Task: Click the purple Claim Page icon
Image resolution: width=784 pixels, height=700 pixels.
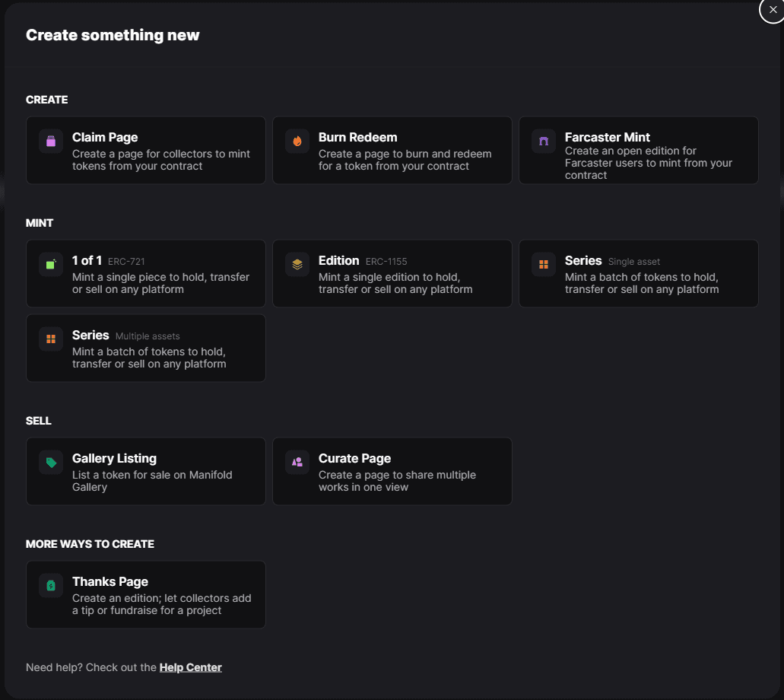Action: [51, 141]
